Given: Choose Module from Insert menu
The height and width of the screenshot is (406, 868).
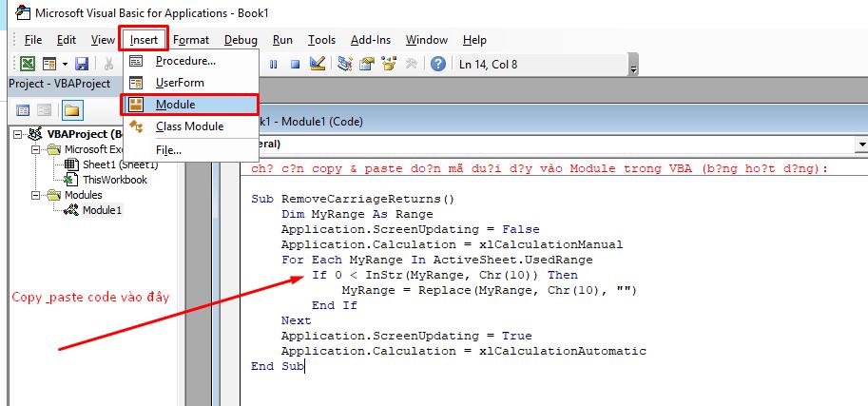Looking at the screenshot, I should [190, 105].
